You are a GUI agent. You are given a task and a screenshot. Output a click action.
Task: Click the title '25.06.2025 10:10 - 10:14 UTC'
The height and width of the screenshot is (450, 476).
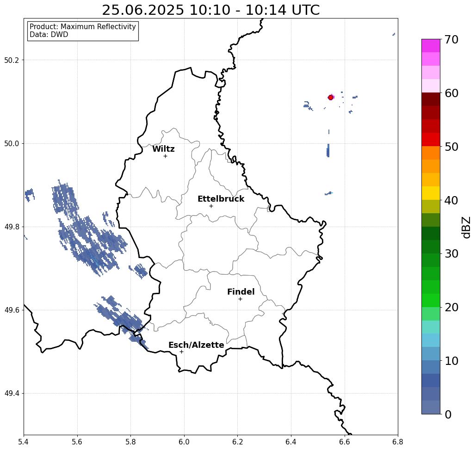[210, 10]
